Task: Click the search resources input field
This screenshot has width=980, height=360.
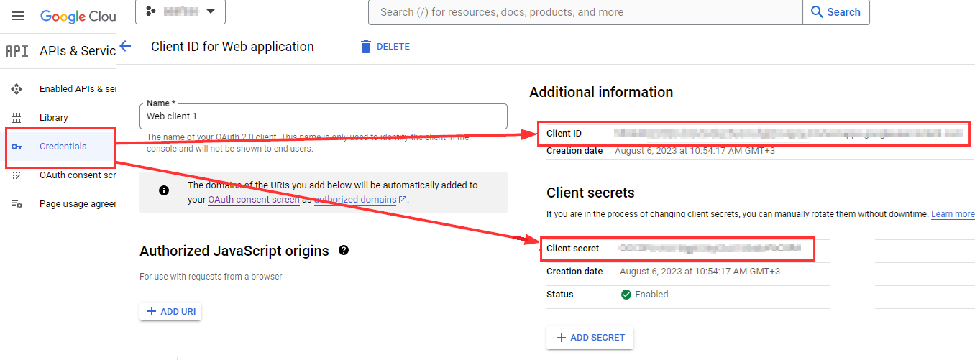Action: 585,12
